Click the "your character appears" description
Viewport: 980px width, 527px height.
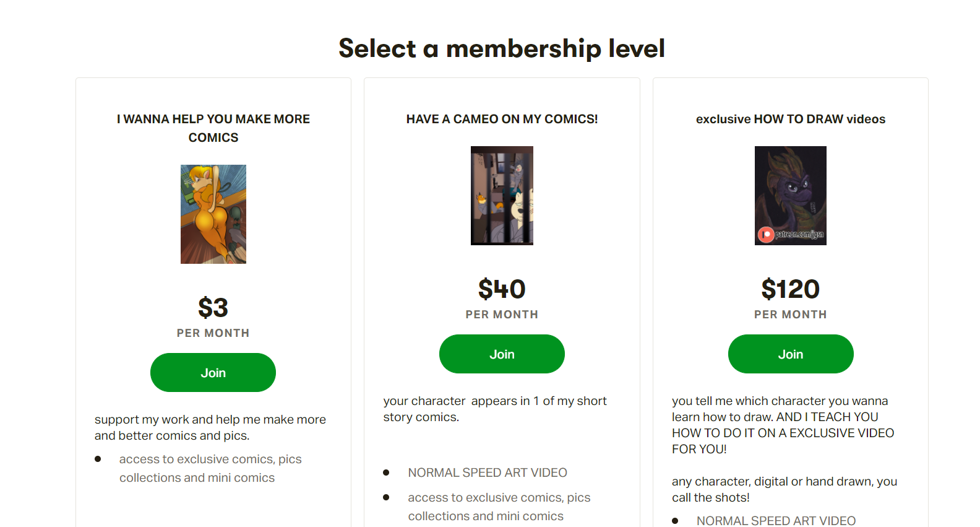(x=494, y=409)
